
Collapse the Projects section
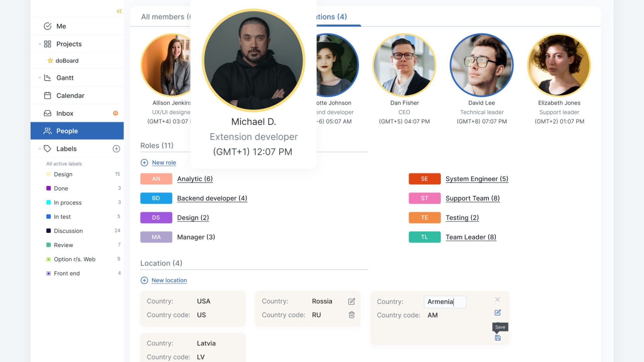[x=40, y=44]
